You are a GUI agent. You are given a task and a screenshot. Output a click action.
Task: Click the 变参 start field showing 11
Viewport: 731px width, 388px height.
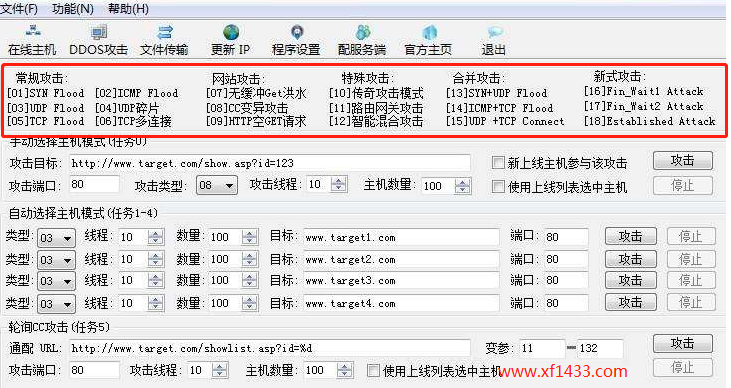point(542,348)
